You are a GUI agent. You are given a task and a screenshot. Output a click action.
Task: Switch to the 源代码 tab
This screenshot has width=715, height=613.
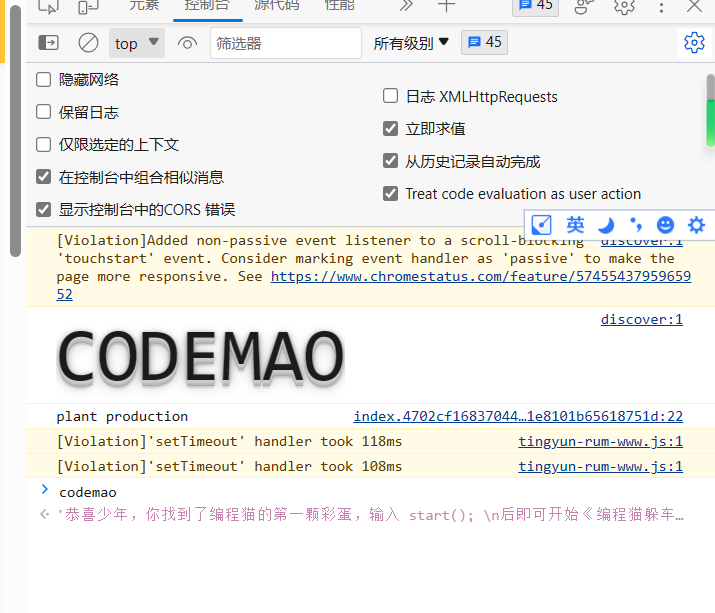coord(277,6)
